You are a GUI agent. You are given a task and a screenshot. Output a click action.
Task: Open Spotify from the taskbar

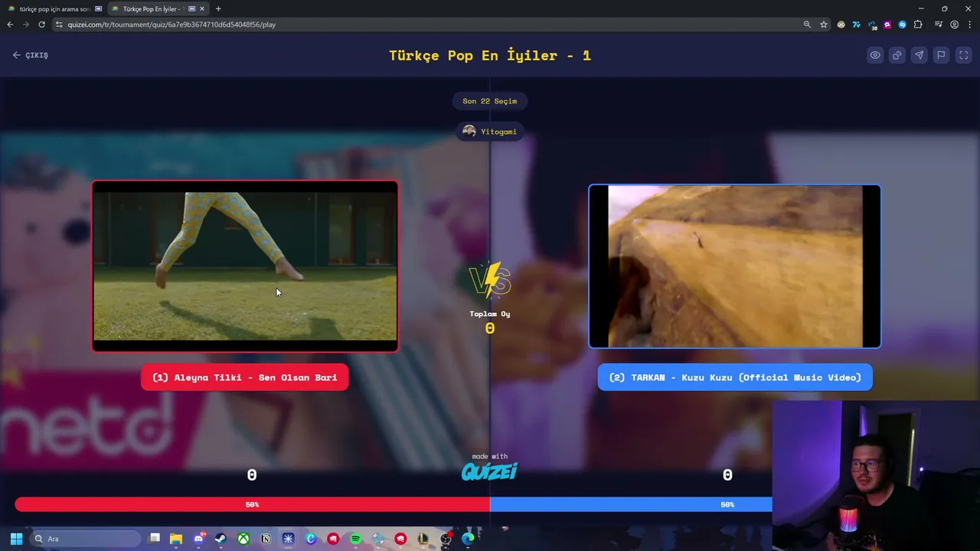tap(355, 539)
